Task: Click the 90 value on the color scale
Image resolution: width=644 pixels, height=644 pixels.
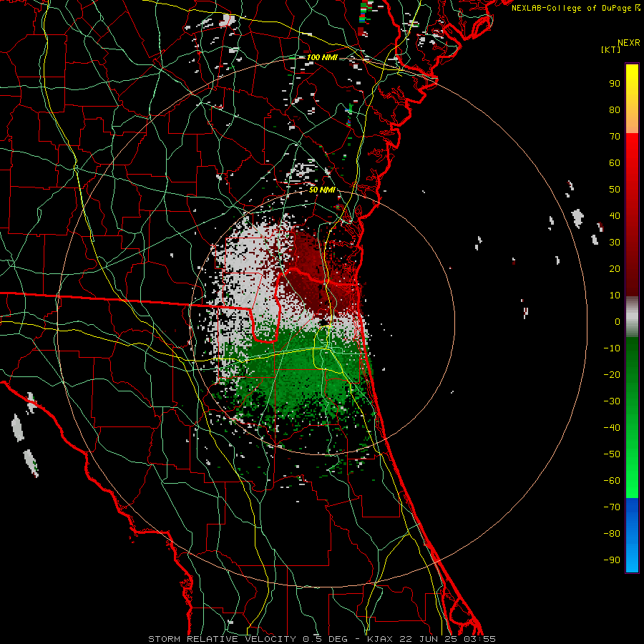Action: pyautogui.click(x=615, y=84)
